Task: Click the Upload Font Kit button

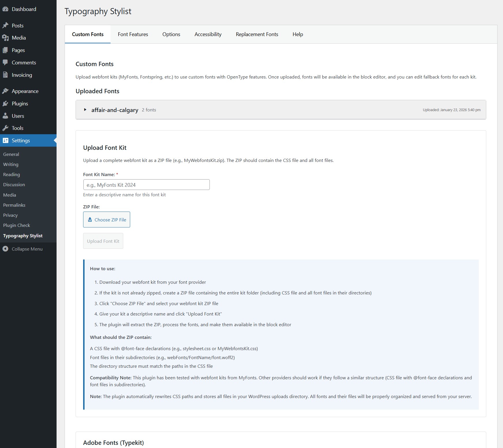Action: (103, 241)
